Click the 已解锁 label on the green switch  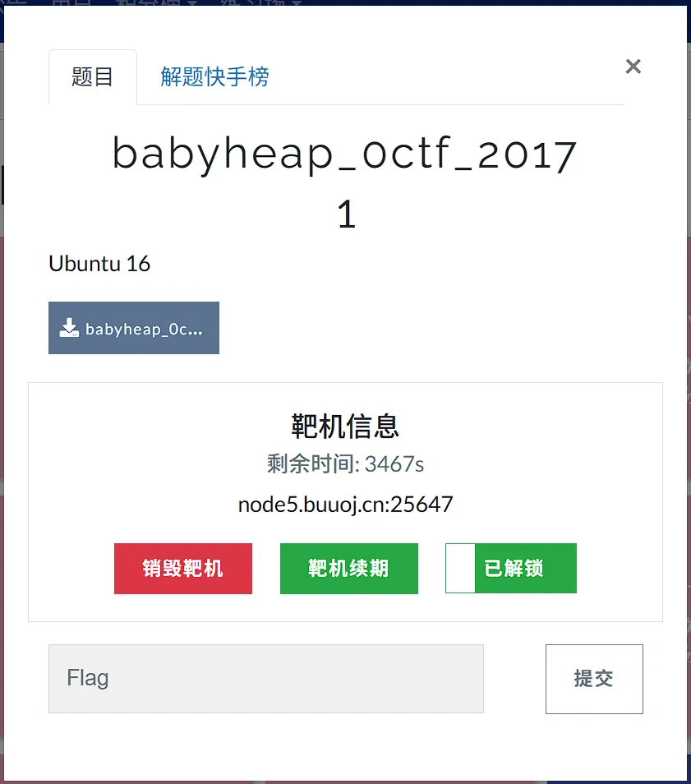(514, 569)
